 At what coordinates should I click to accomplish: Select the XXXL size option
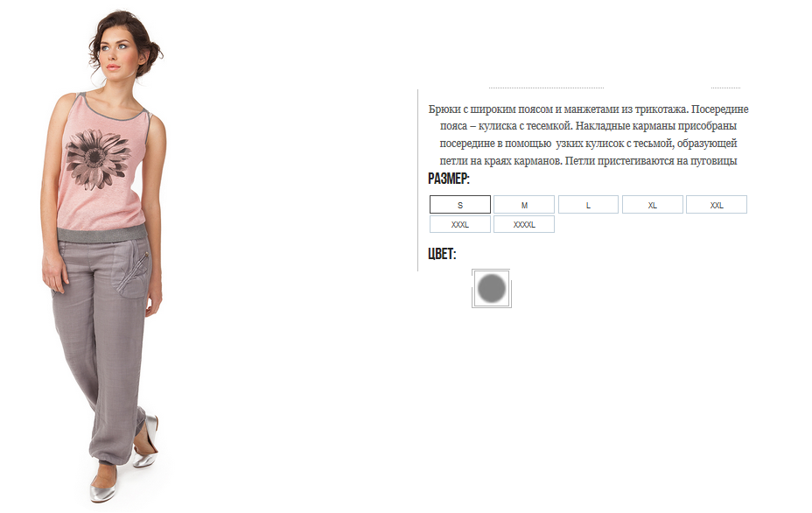460,224
